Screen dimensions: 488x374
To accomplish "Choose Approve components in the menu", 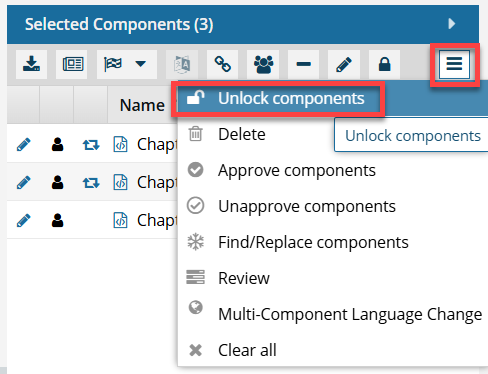I will click(x=297, y=171).
